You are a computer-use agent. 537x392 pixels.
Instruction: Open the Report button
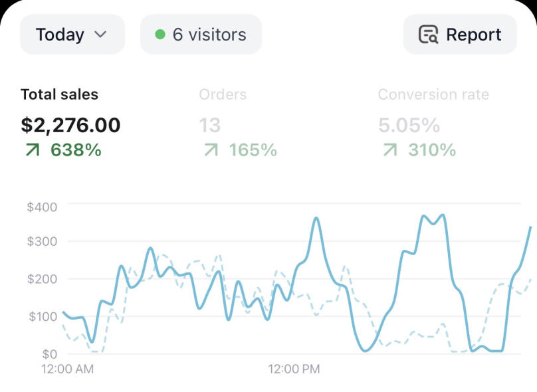click(x=460, y=35)
